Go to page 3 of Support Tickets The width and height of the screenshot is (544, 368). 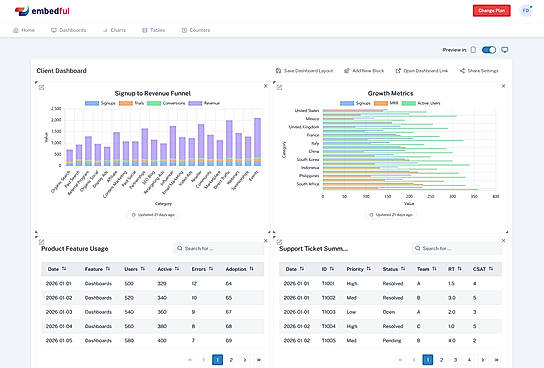click(x=455, y=360)
